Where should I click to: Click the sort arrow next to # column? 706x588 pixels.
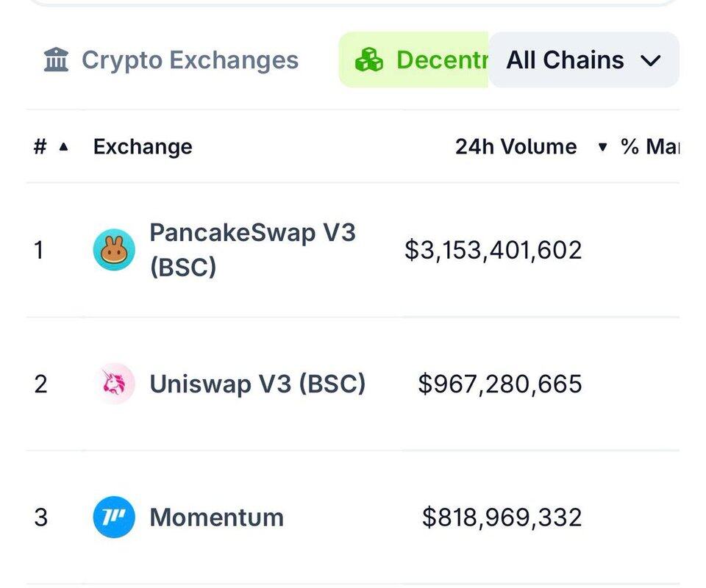(x=63, y=147)
